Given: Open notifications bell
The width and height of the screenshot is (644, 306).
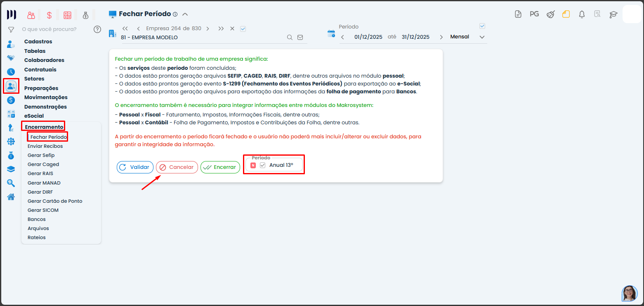Looking at the screenshot, I should pyautogui.click(x=582, y=14).
